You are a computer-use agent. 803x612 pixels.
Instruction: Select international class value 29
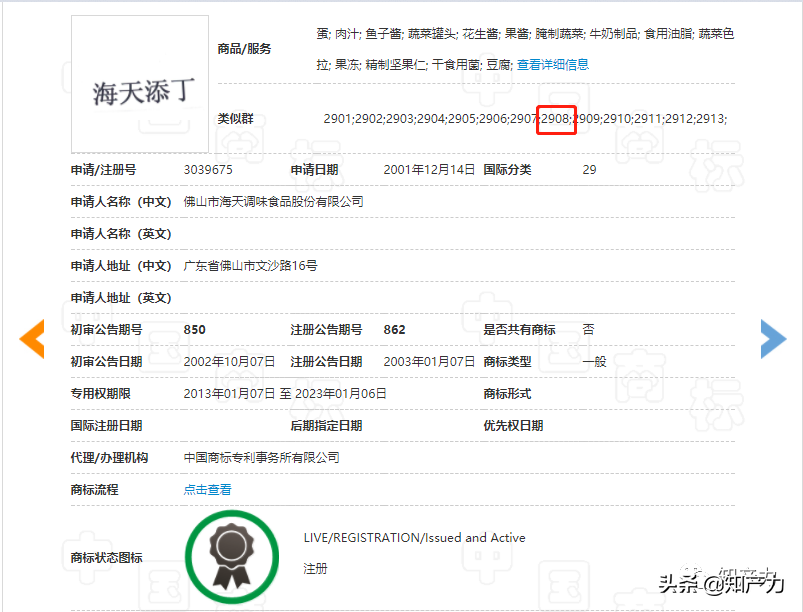pos(589,170)
